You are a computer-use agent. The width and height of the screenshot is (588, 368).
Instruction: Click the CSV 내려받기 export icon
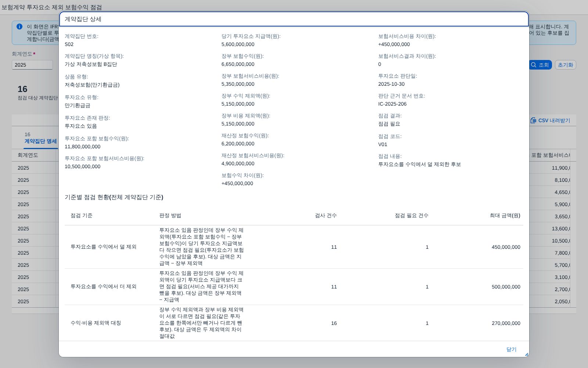pos(533,120)
